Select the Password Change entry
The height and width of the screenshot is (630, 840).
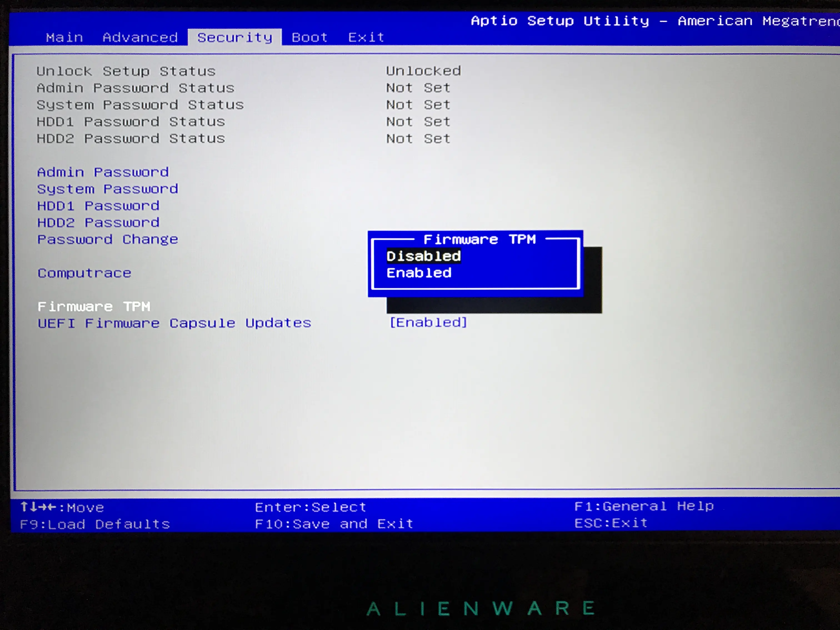point(107,239)
